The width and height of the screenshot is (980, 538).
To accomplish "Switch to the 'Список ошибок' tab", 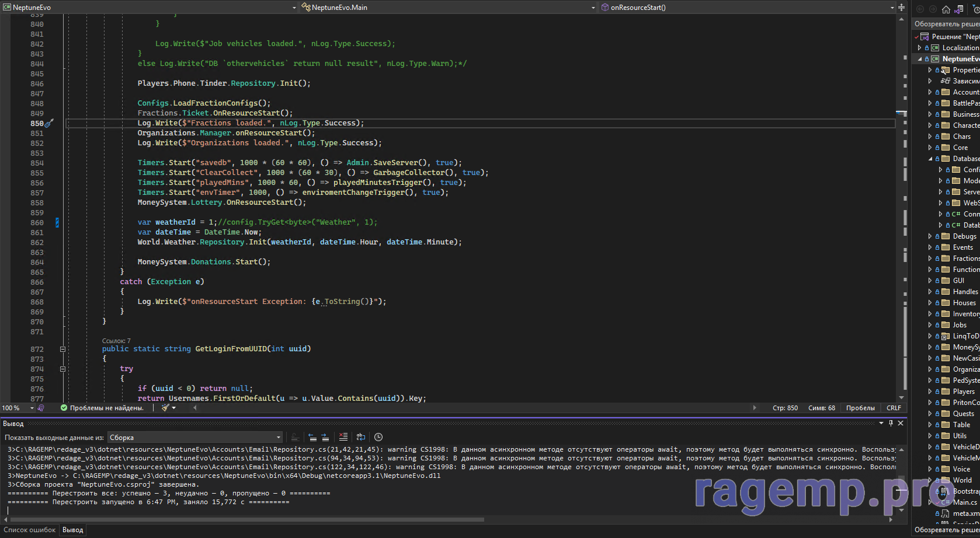I will [30, 530].
